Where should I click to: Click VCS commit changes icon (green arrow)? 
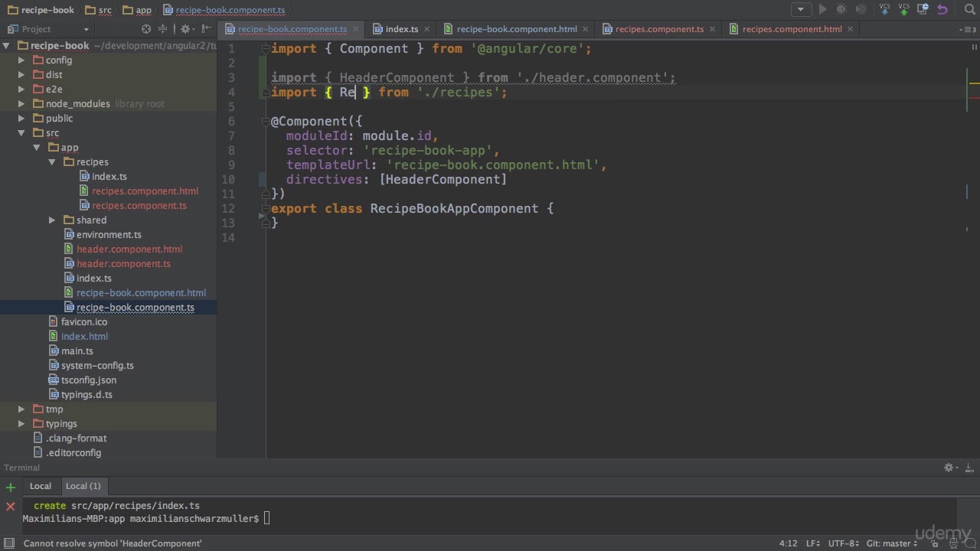904,10
